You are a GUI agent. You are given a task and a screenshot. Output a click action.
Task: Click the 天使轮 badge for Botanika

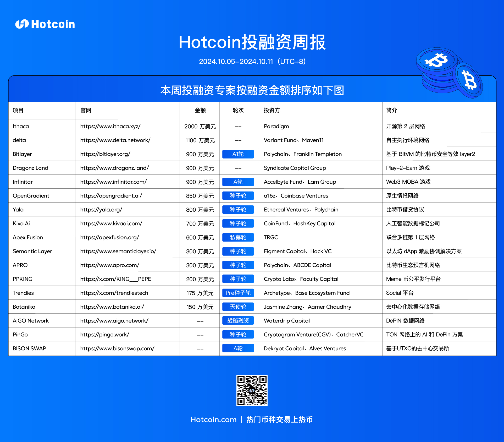pyautogui.click(x=238, y=307)
